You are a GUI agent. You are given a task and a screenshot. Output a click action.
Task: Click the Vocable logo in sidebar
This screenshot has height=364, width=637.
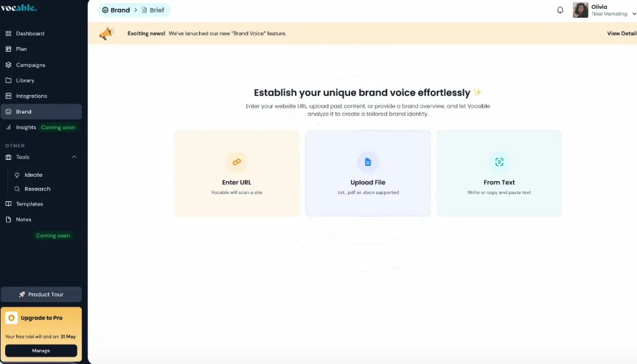coord(18,8)
